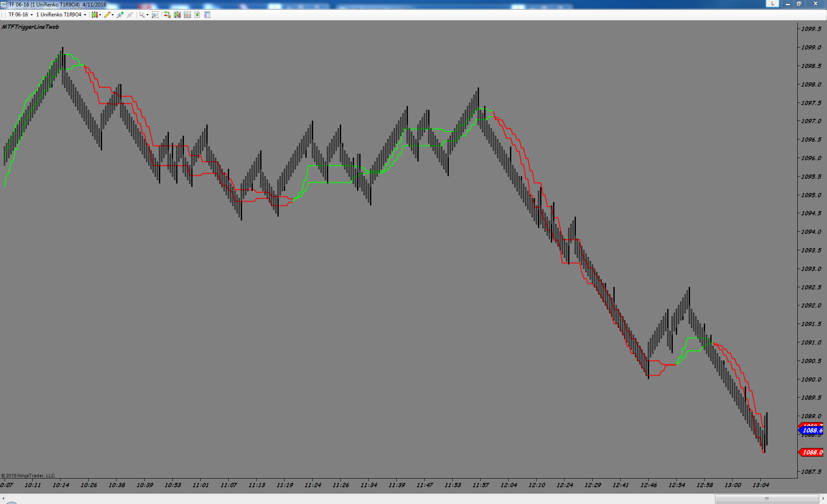Toggle the chart trader icon
This screenshot has height=504, width=827.
tap(167, 15)
